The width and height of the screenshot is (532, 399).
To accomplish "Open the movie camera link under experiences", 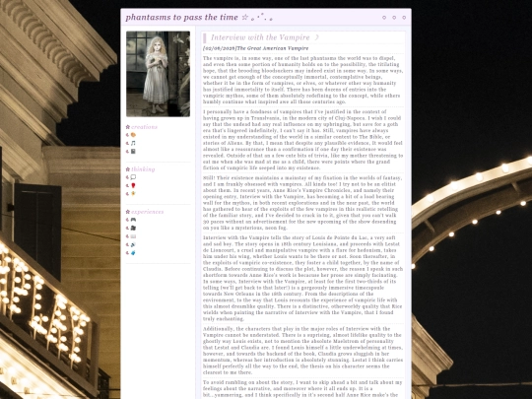I will click(133, 228).
